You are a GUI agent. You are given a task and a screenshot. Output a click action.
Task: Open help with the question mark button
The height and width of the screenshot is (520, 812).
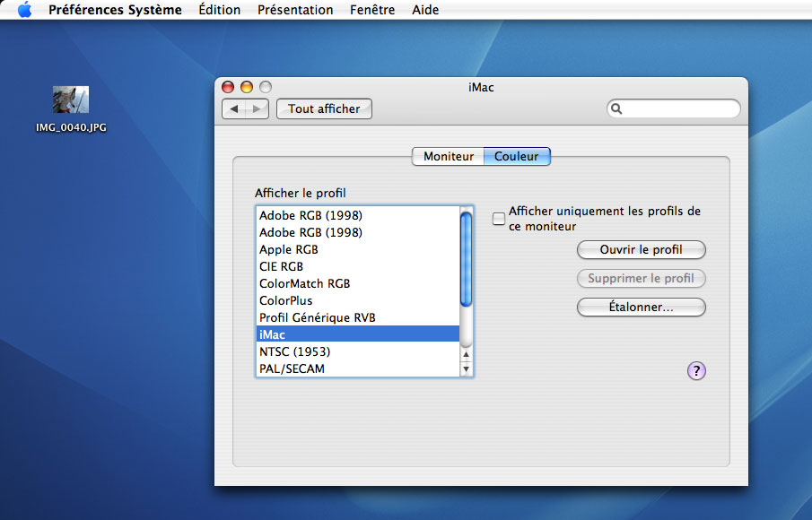(x=696, y=370)
